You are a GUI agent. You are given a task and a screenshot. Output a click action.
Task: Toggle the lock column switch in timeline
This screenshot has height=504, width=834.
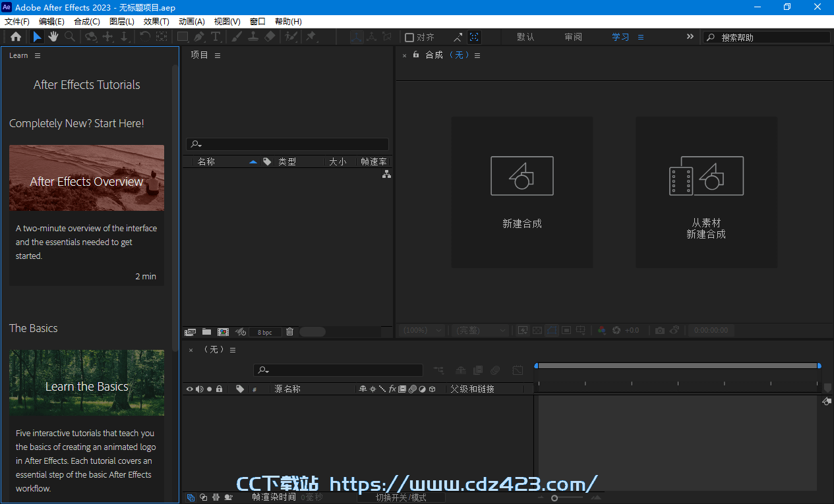pyautogui.click(x=220, y=389)
